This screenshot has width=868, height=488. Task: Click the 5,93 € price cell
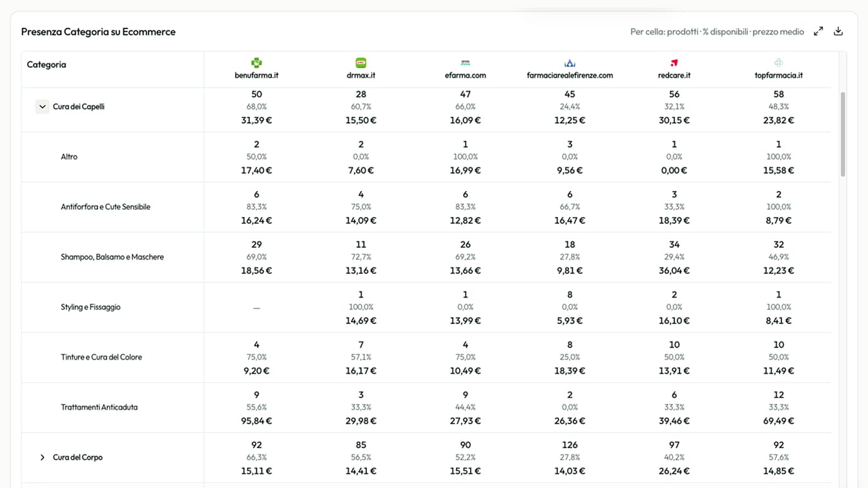click(x=570, y=321)
